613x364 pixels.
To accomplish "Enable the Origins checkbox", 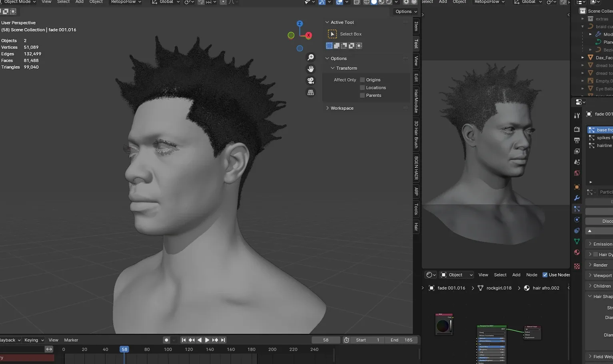I will (x=362, y=80).
